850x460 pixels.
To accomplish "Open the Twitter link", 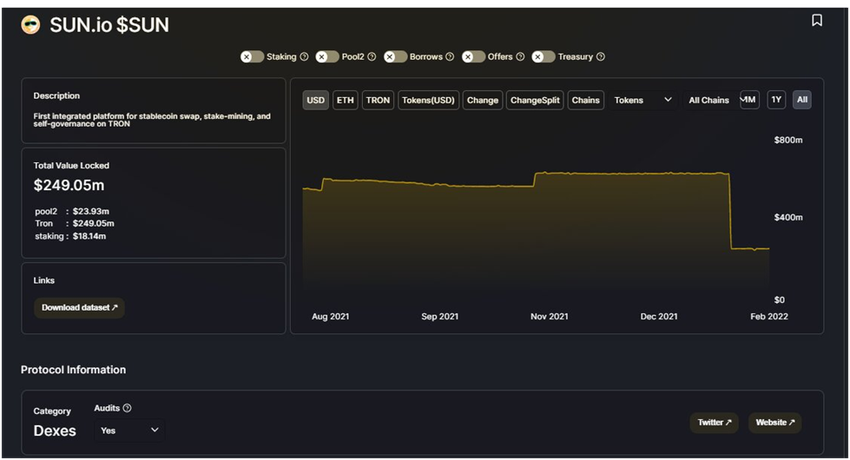I will pos(714,423).
